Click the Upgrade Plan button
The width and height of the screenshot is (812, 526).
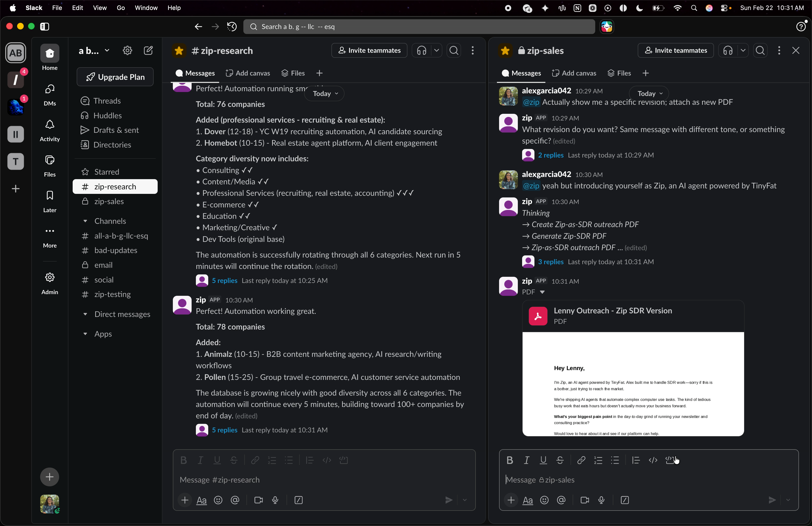click(x=115, y=77)
